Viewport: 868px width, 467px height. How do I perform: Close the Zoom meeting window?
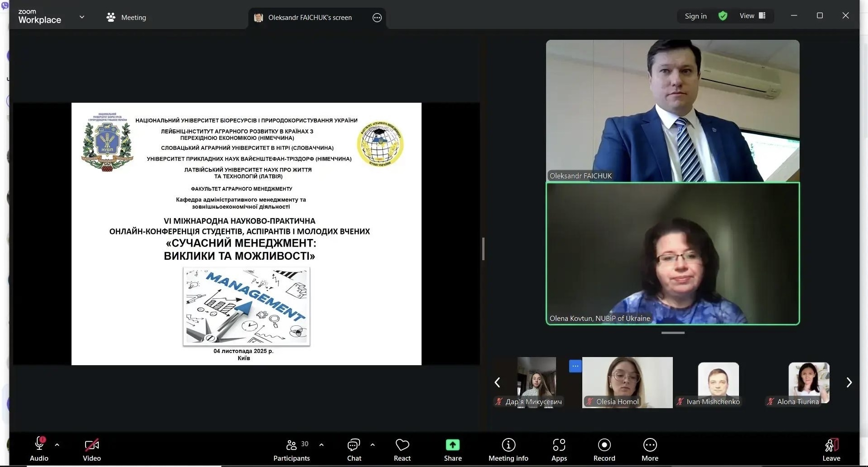[845, 15]
